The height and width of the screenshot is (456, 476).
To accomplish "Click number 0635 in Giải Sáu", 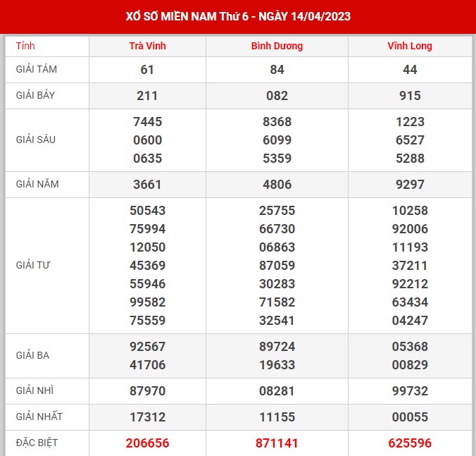I will point(148,159).
